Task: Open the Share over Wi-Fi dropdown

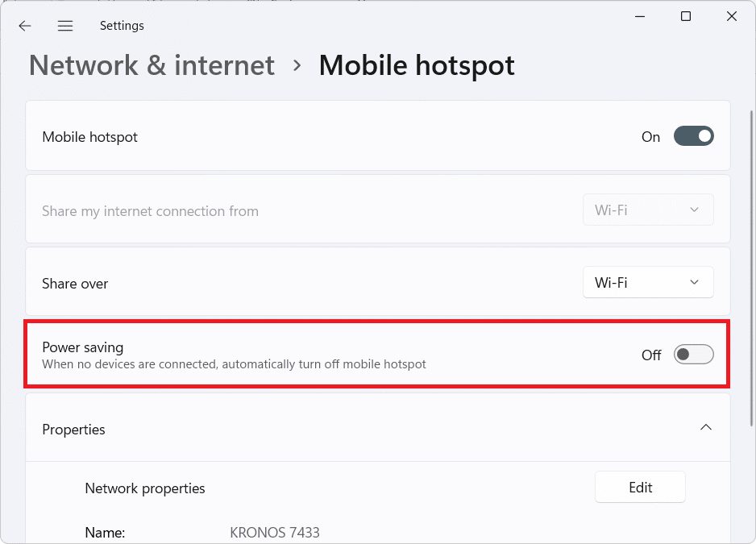Action: click(648, 283)
